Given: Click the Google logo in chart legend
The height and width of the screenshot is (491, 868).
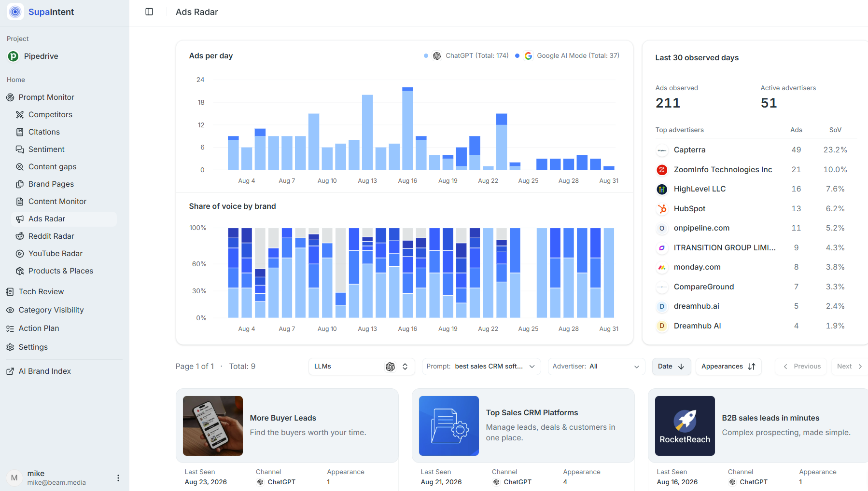Looking at the screenshot, I should click(x=529, y=56).
